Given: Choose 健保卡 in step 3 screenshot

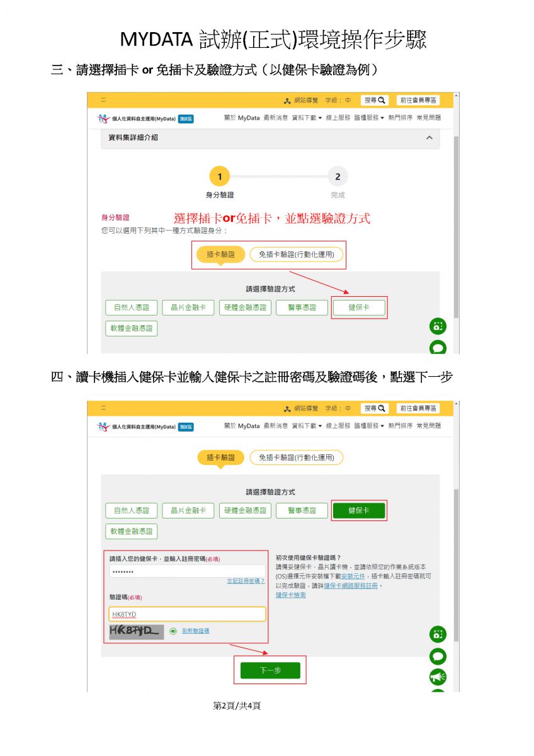Looking at the screenshot, I should coord(359,307).
